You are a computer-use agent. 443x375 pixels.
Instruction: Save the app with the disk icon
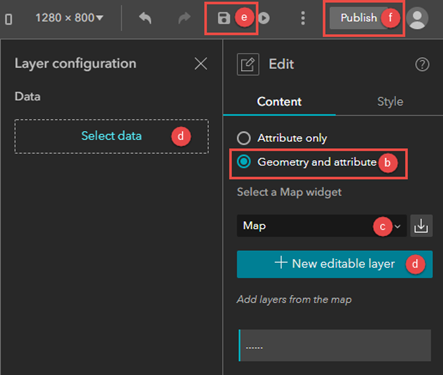point(224,18)
